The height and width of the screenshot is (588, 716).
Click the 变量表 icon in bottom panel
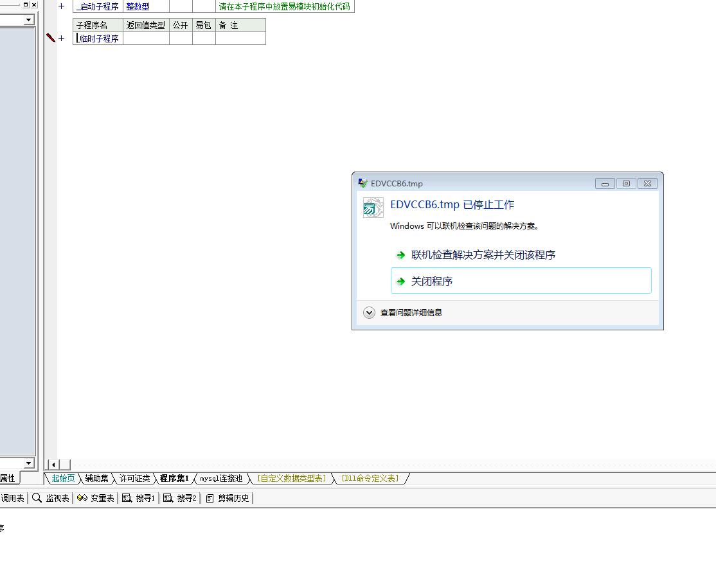(x=82, y=498)
